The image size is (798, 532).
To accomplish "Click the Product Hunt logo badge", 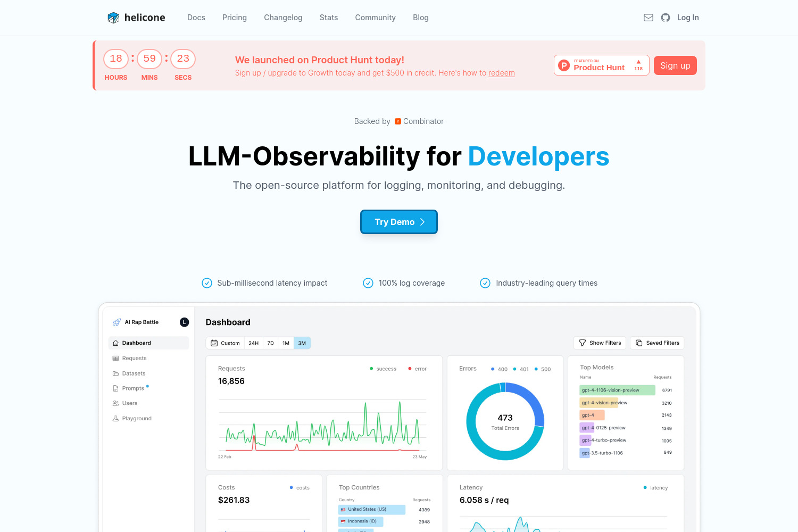I will 602,65.
